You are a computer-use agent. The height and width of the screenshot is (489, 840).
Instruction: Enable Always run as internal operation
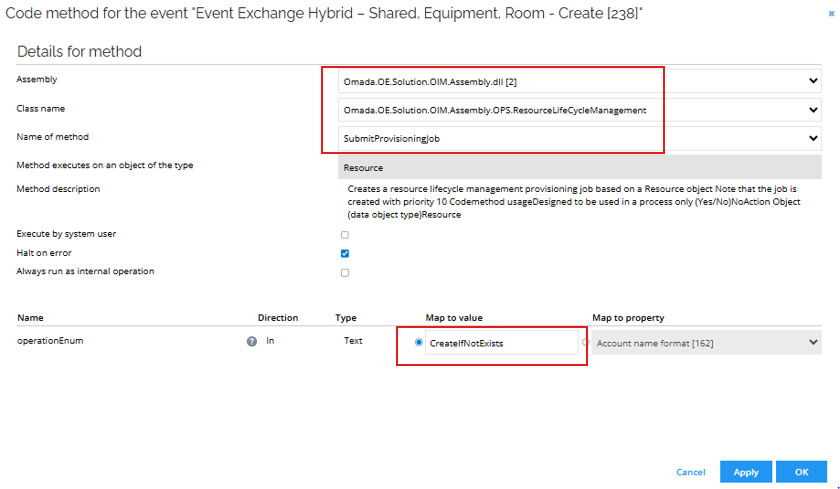pyautogui.click(x=345, y=273)
